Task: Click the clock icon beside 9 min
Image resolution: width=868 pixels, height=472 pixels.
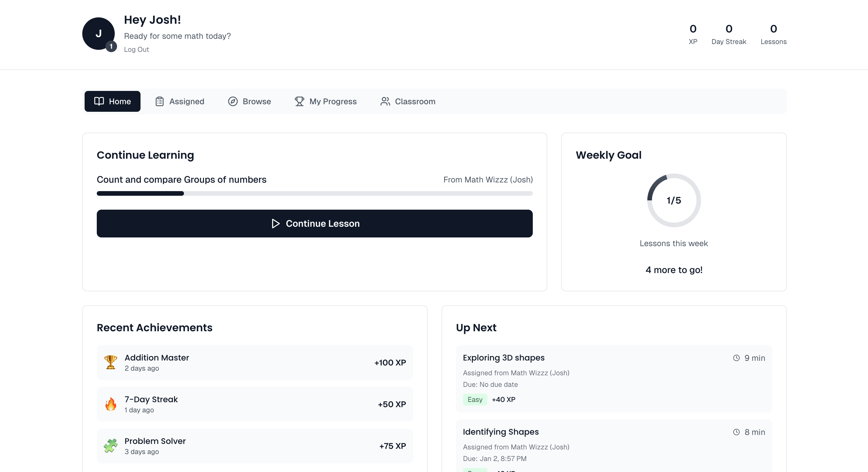Action: 736,358
